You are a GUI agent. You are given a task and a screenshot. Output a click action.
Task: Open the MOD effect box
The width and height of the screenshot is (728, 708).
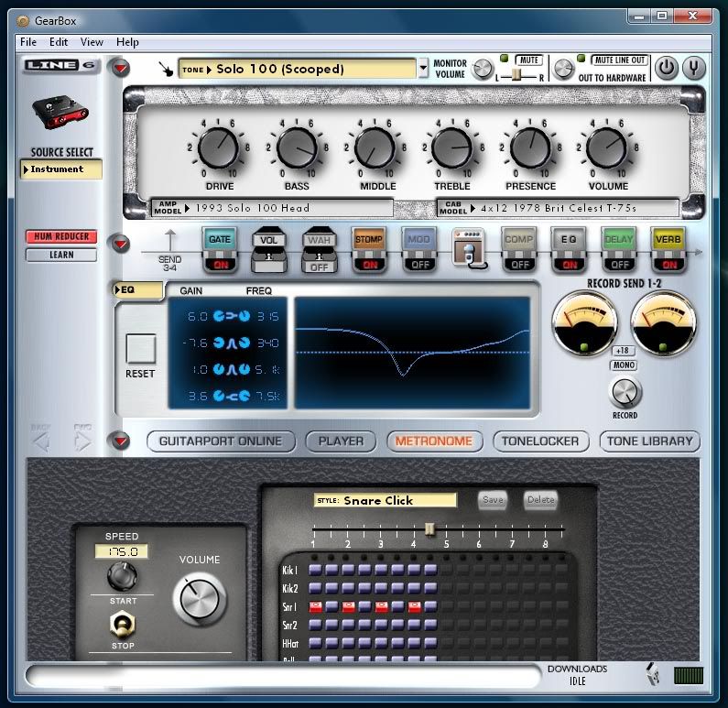coord(418,250)
